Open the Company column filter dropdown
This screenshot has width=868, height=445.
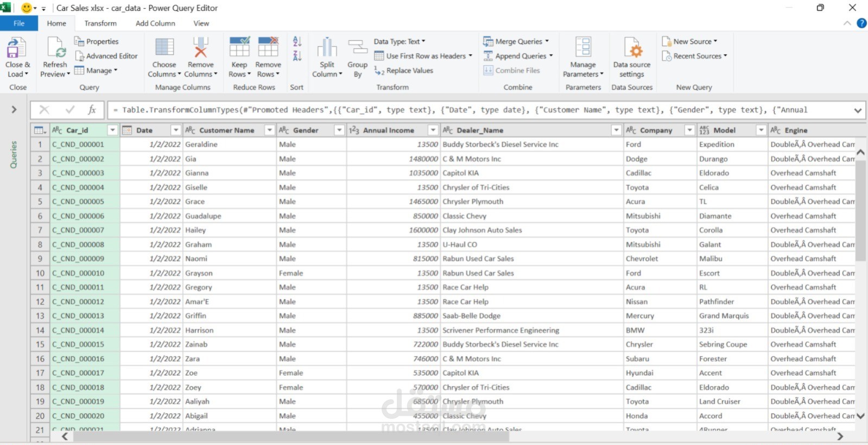[689, 130]
